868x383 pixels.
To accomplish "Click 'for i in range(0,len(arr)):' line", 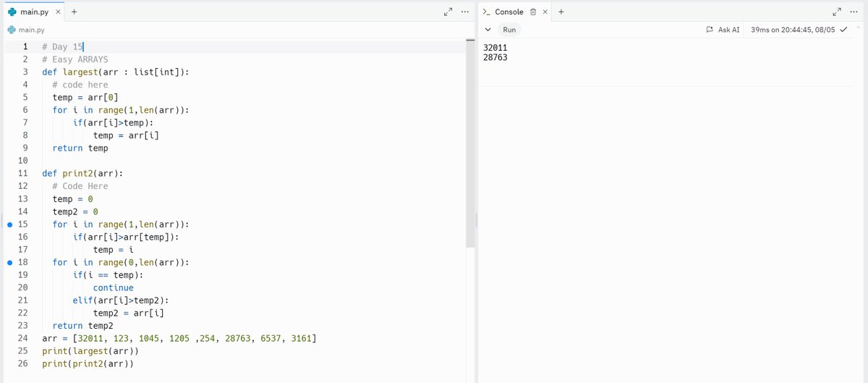I will point(122,262).
